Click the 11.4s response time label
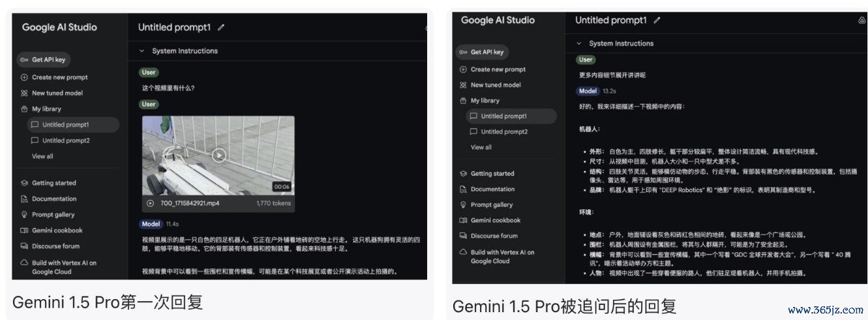The image size is (868, 320). tap(172, 224)
